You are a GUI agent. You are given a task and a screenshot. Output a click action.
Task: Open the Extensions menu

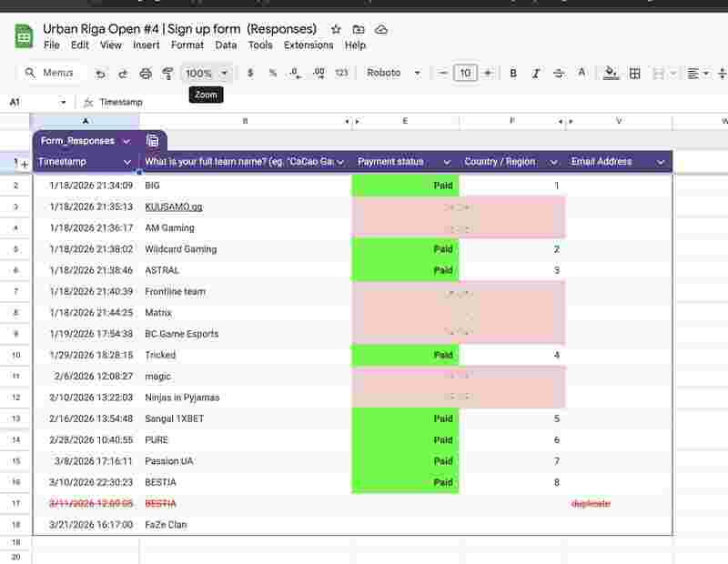click(x=308, y=45)
